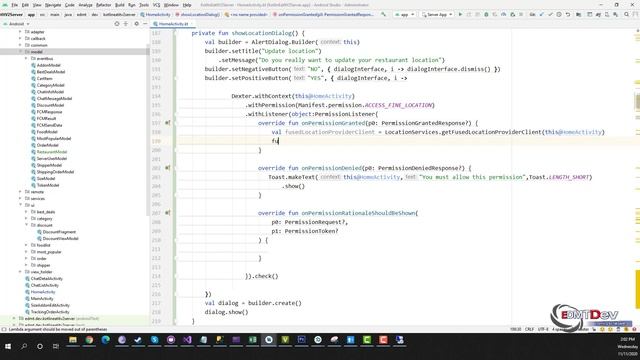Screen dimensions: 640x360
Task: Click UTF-8 encoding in status bar
Action: pos(543,329)
